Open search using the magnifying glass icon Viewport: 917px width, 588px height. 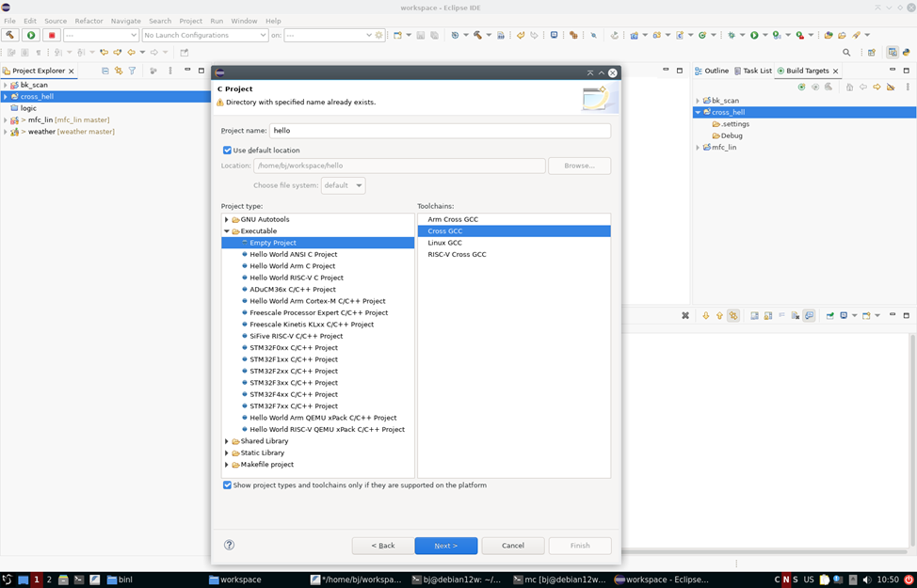tap(846, 53)
